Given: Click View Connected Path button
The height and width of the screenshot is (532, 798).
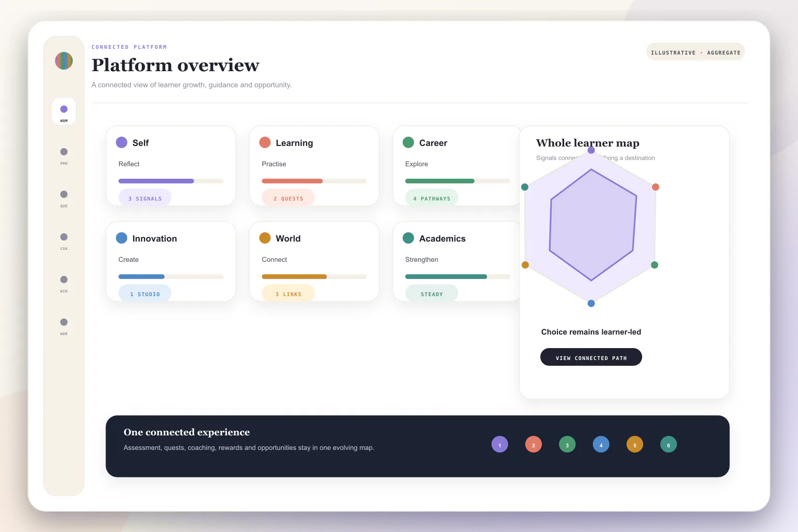Looking at the screenshot, I should point(591,357).
